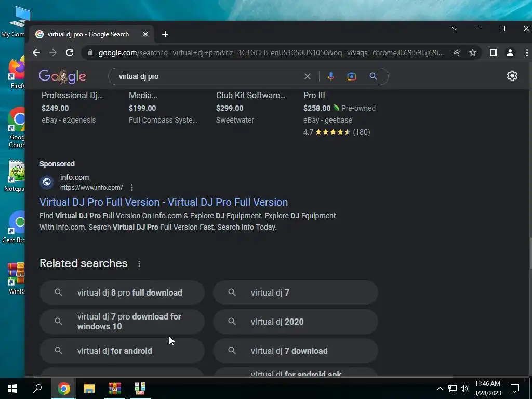Search related term virtual dj for android
The image size is (532, 399).
pos(122,351)
